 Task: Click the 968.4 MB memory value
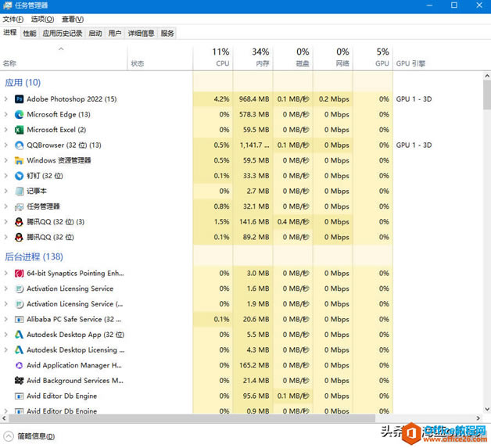(254, 99)
